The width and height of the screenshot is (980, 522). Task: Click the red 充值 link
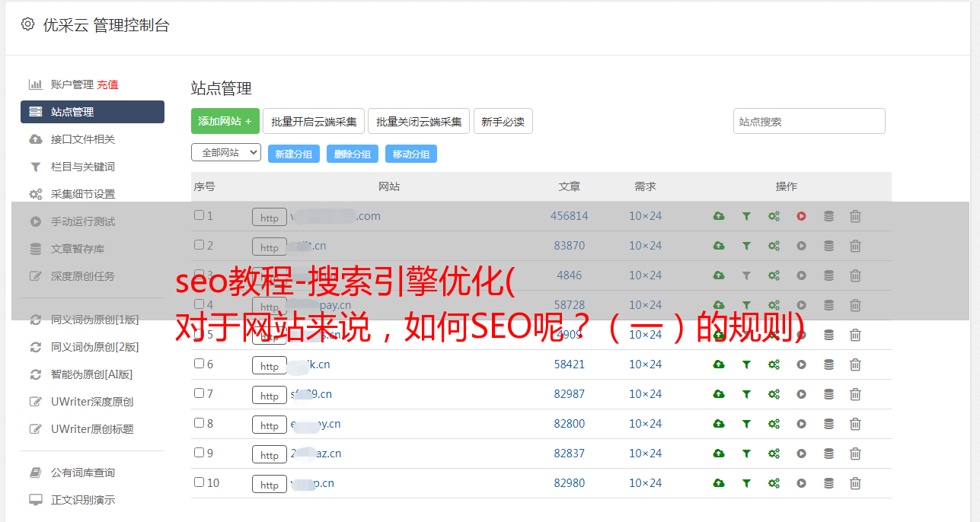click(107, 84)
